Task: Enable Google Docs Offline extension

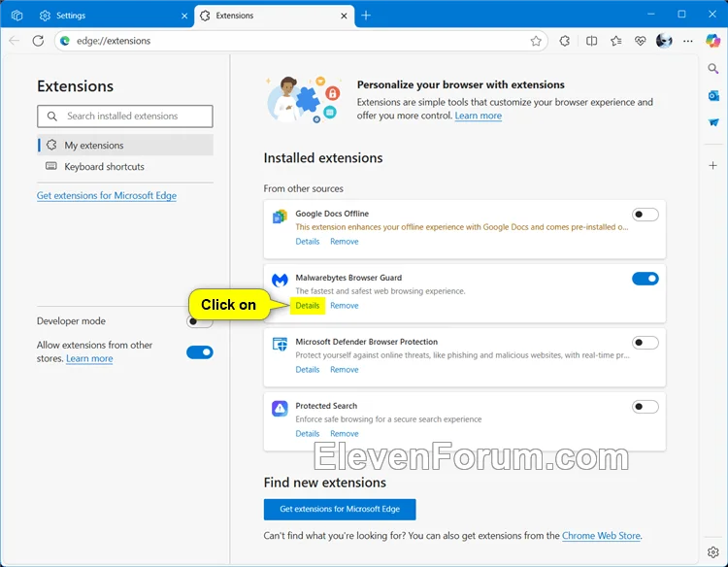Action: [x=645, y=215]
